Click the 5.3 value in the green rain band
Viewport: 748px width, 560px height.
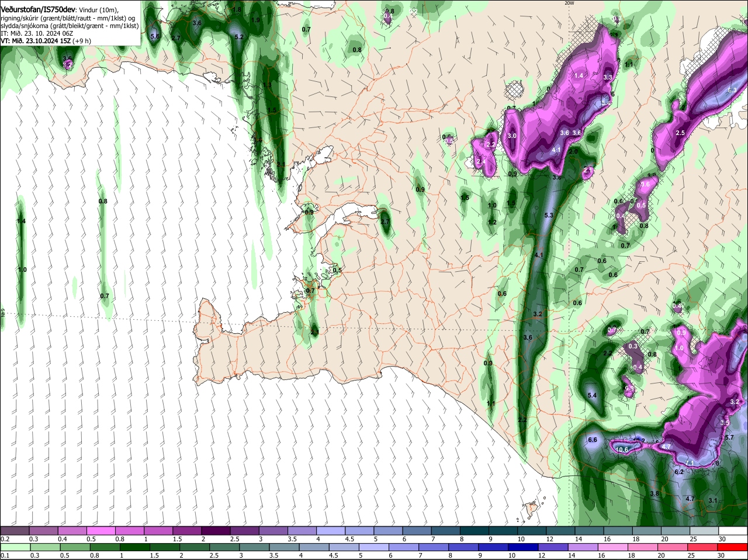click(x=548, y=215)
